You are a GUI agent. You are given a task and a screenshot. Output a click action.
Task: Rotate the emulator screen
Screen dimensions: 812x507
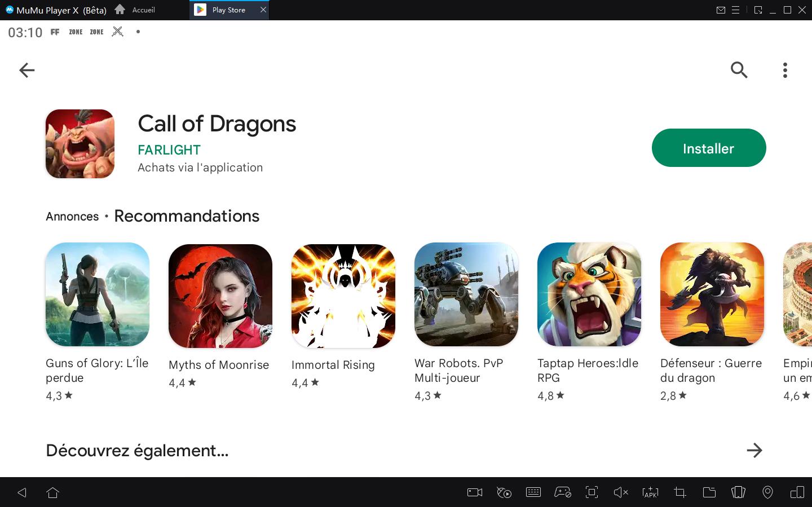point(738,492)
